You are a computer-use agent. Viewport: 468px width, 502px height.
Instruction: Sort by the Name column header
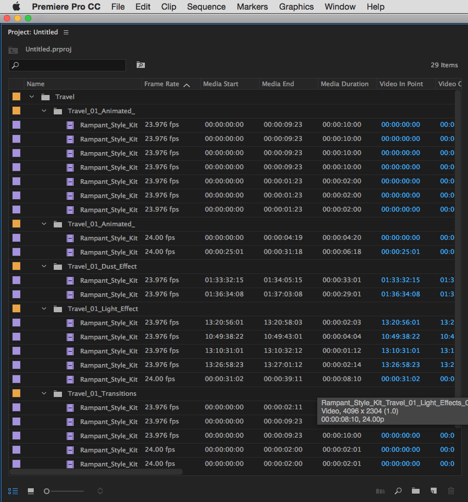point(35,84)
